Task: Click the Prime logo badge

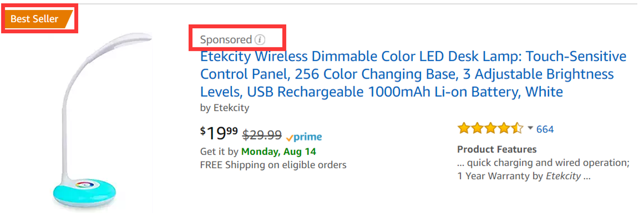Action: point(304,137)
